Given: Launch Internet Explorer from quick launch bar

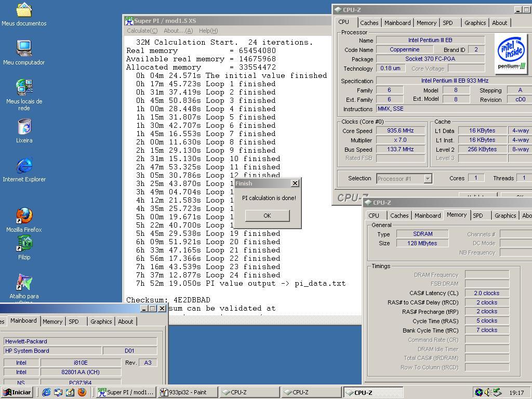Looking at the screenshot, I should [x=46, y=392].
